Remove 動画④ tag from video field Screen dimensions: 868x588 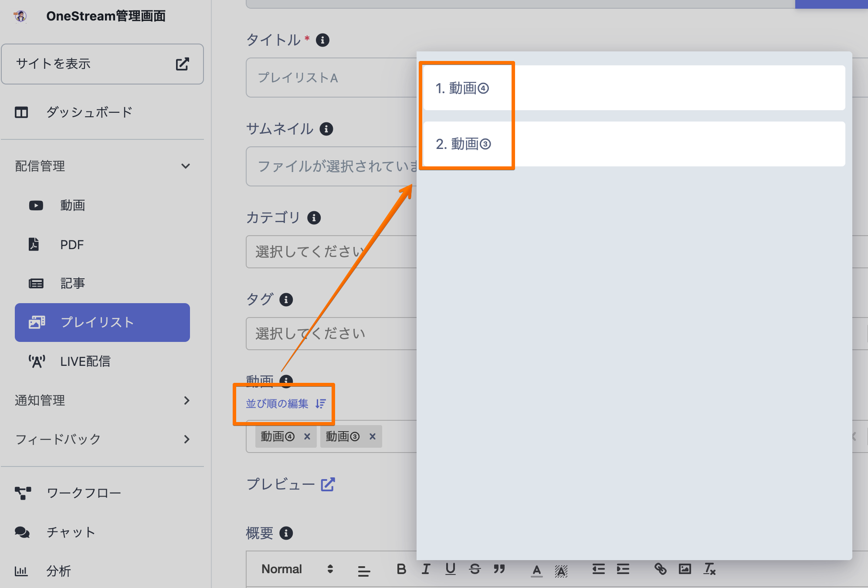[307, 436]
